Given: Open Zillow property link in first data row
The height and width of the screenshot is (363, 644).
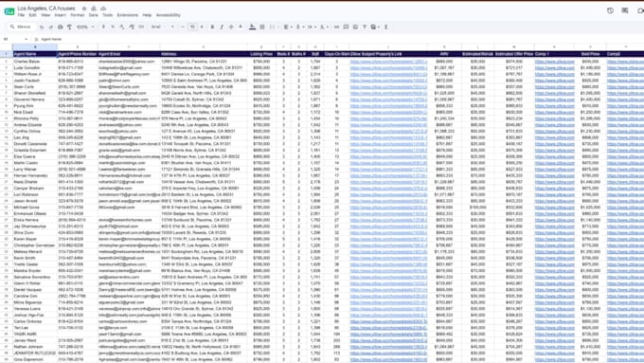Looking at the screenshot, I should 388,62.
